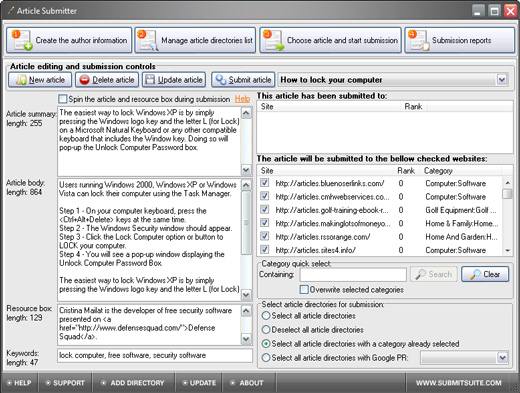Click inside the Resource box text field
Image resolution: width=520 pixels, height=393 pixels.
[149, 324]
